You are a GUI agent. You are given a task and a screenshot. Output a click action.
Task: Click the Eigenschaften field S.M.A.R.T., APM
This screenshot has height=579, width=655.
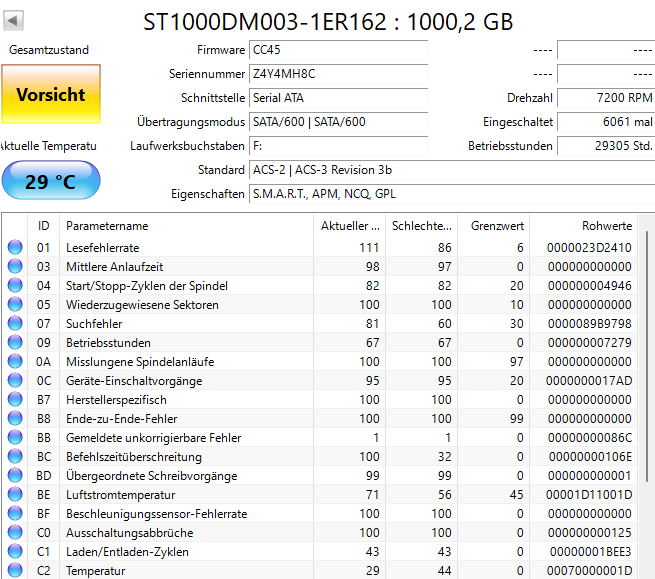(452, 194)
